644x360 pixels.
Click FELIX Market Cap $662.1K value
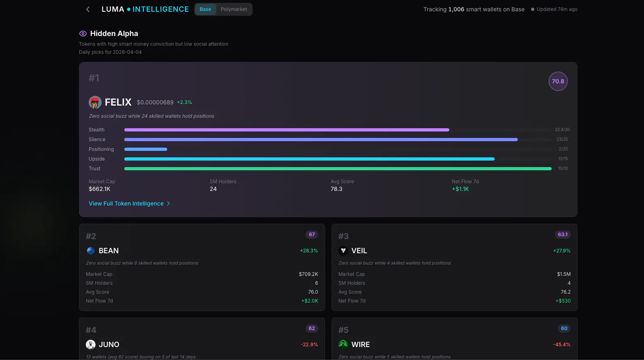[x=100, y=189]
